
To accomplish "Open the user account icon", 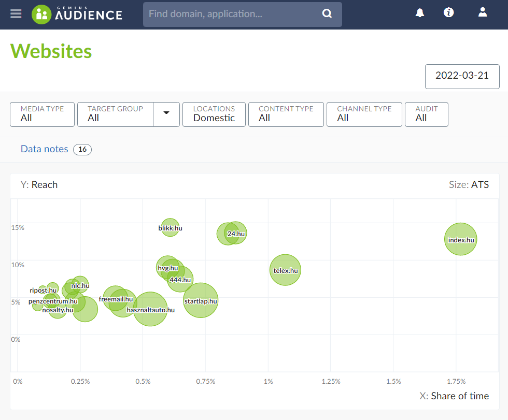I will (x=483, y=12).
